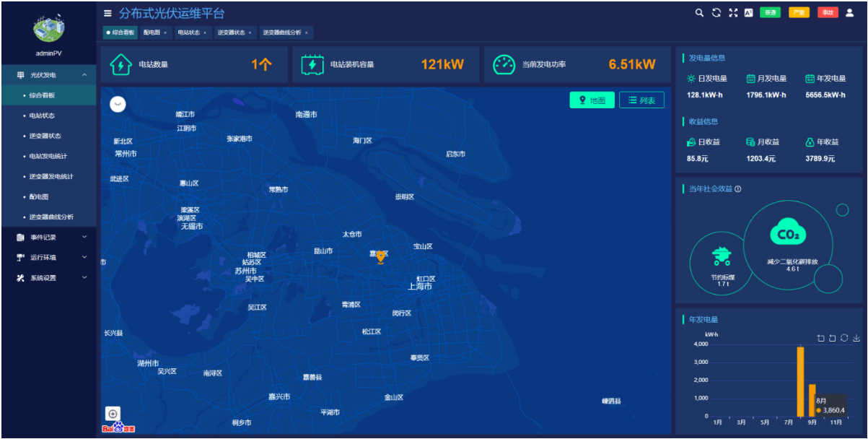Switch to 列表 list view
The image size is (868, 439).
(x=641, y=100)
